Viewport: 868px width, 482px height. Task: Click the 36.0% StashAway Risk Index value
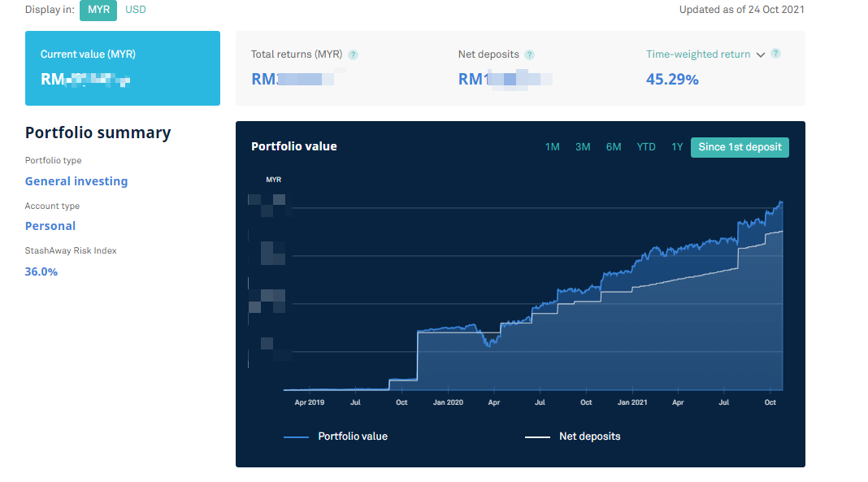click(x=41, y=271)
